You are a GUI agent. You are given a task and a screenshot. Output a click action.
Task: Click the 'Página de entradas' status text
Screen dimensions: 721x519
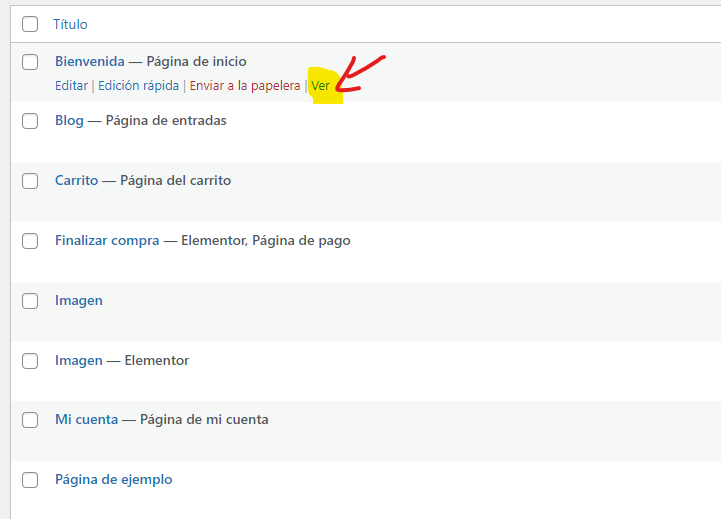[166, 121]
